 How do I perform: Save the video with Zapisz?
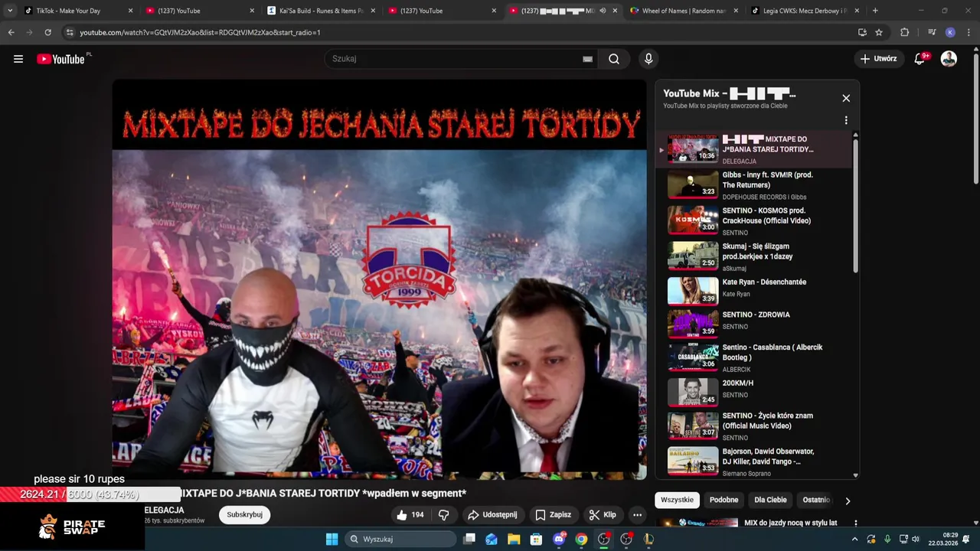[x=554, y=515]
